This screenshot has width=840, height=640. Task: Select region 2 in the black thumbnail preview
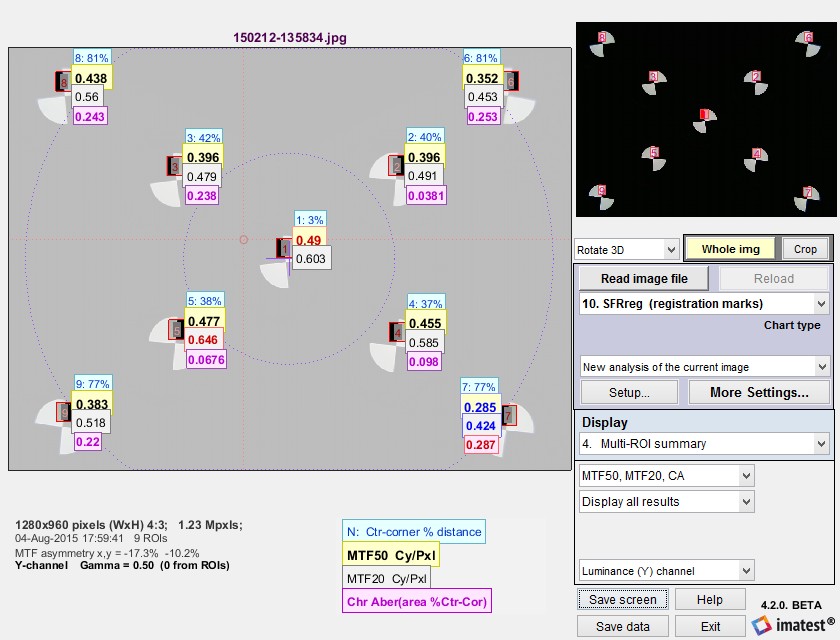click(x=756, y=76)
